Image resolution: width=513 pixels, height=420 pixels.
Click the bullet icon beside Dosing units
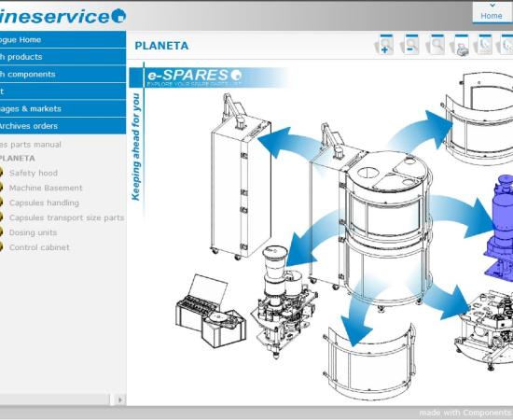pyautogui.click(x=1, y=232)
